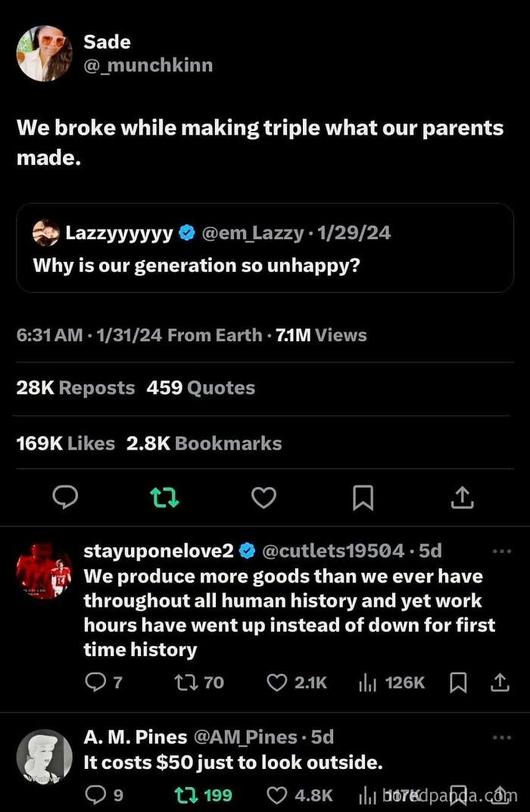Like Sade's main tweet
Viewport: 530px width, 812px height.
click(263, 497)
